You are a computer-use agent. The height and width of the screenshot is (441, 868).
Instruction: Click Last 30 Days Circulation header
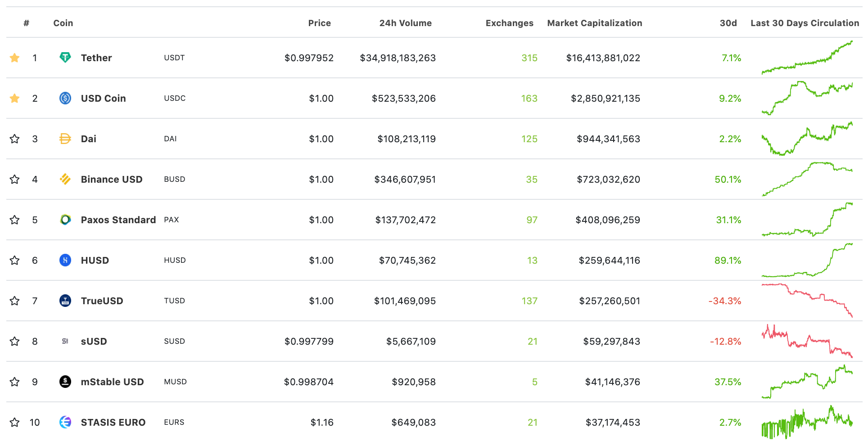805,23
